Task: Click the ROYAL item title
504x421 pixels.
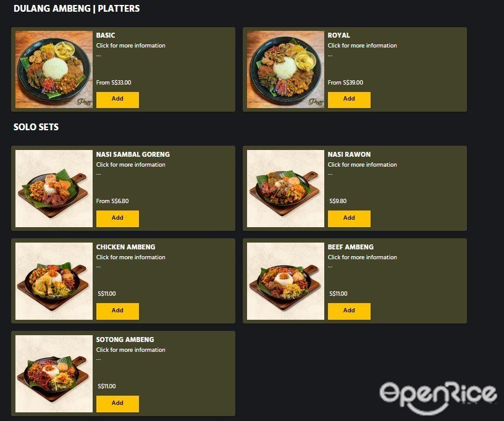Action: [339, 35]
